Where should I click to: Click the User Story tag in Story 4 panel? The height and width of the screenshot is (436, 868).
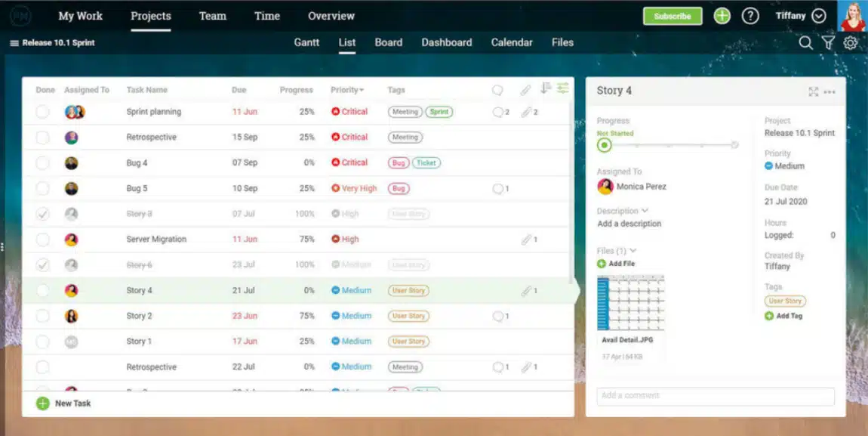785,301
